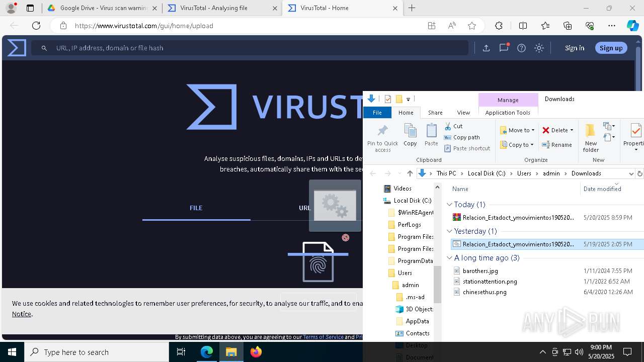The width and height of the screenshot is (644, 362).
Task: Collapse the Yesterday group in Explorer
Action: 449,231
